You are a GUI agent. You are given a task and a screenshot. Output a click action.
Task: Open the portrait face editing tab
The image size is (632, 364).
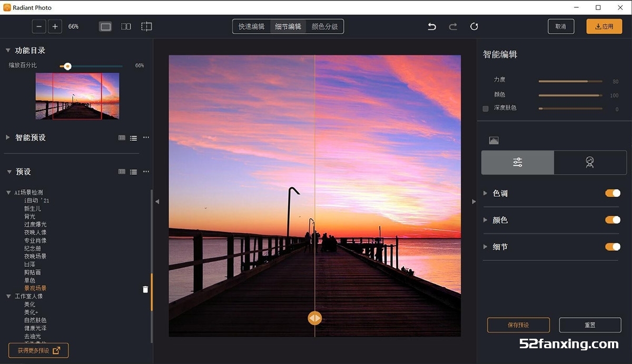click(590, 163)
